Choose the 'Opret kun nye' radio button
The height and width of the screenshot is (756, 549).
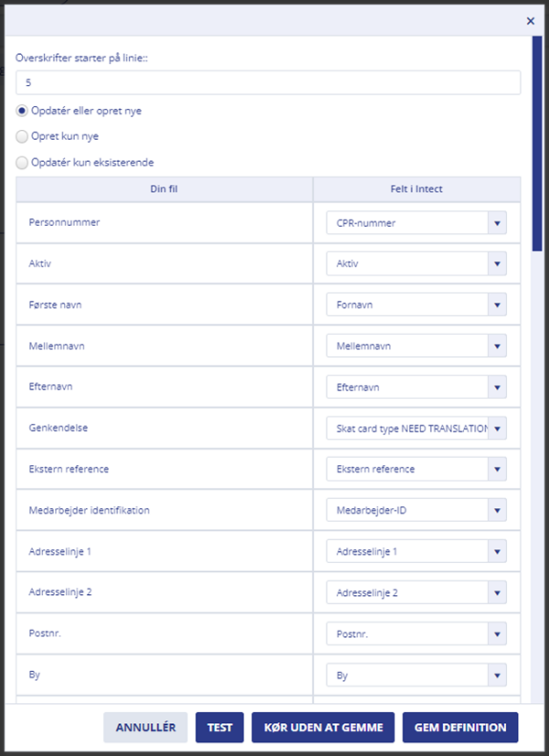pyautogui.click(x=22, y=136)
